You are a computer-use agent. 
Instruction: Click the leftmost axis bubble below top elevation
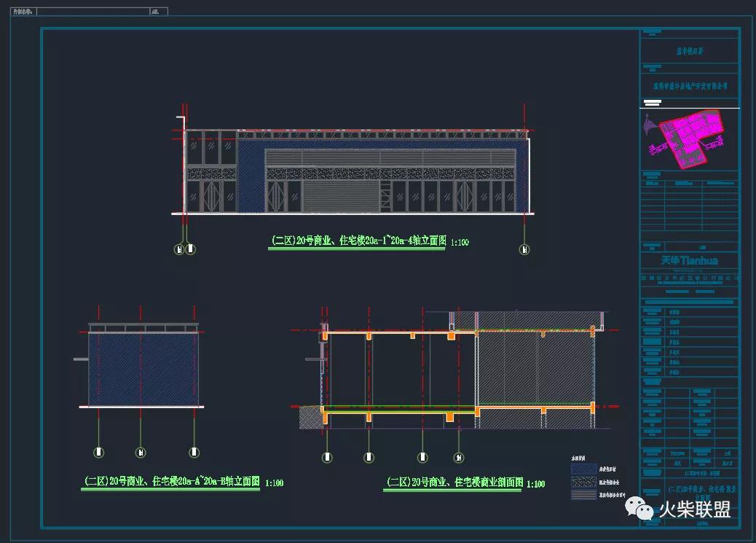pos(180,249)
